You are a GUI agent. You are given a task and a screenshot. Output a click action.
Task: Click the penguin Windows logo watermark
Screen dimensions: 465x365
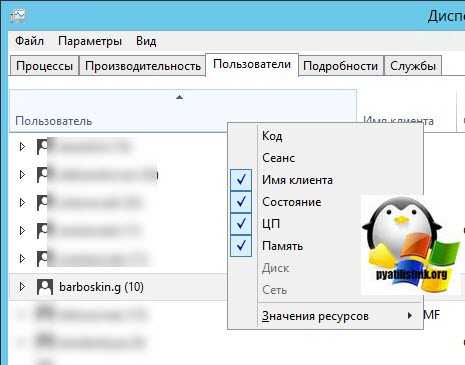point(411,245)
